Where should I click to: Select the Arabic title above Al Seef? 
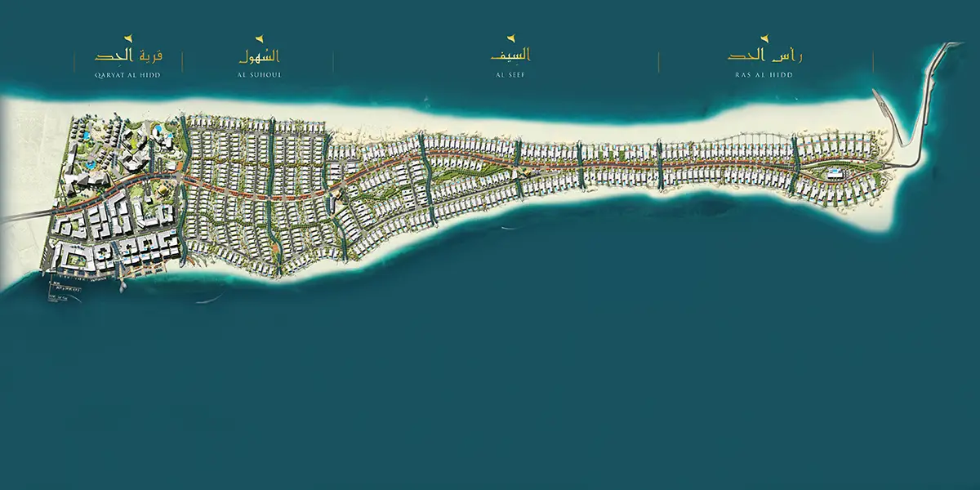[x=511, y=56]
